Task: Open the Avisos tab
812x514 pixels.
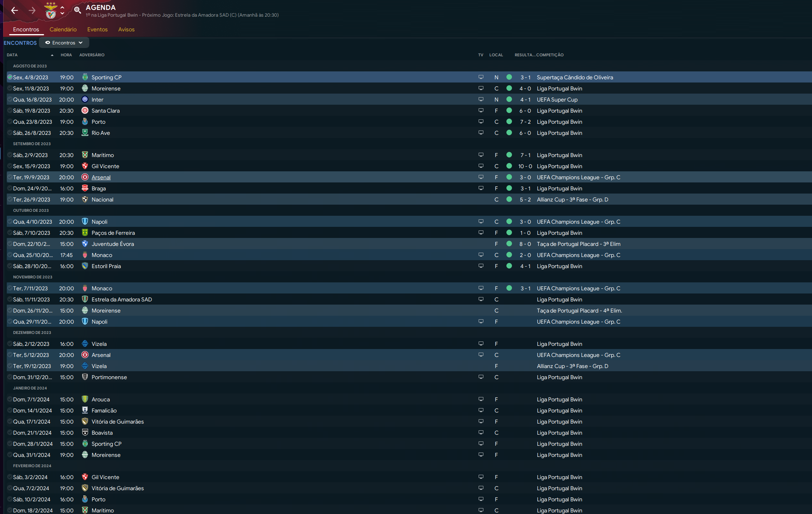Action: (126, 29)
